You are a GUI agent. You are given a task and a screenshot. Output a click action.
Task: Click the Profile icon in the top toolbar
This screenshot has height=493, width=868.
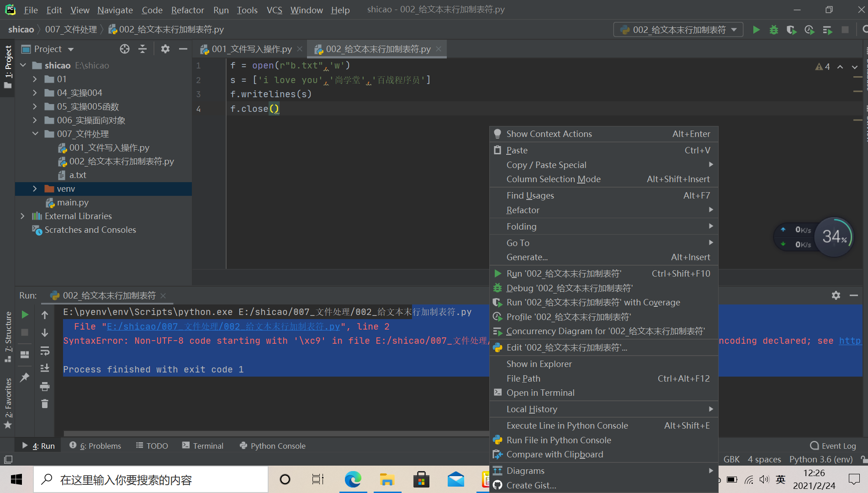[809, 30]
